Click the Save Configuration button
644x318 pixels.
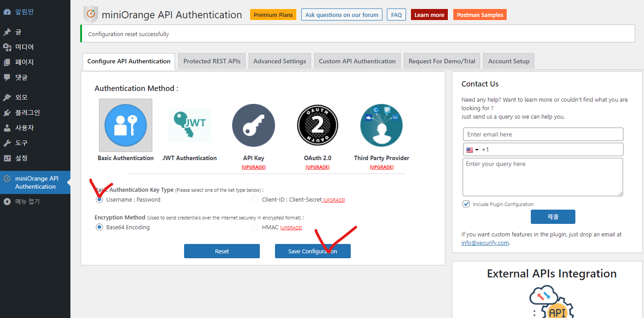click(x=313, y=251)
